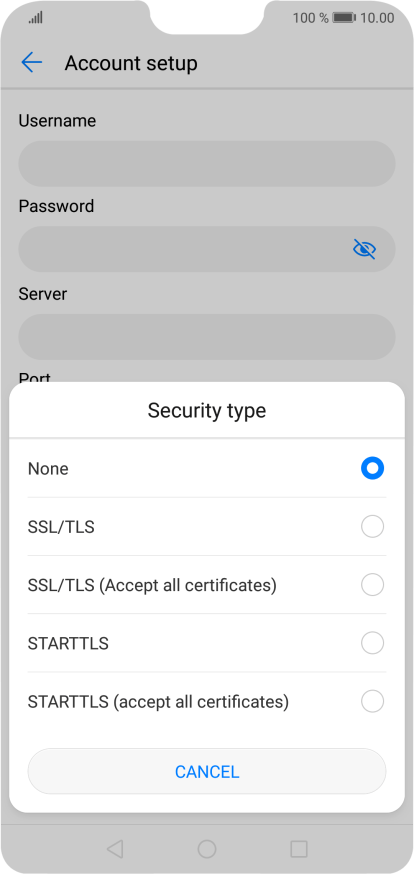The width and height of the screenshot is (414, 874).
Task: Tap the None option label
Action: [48, 469]
